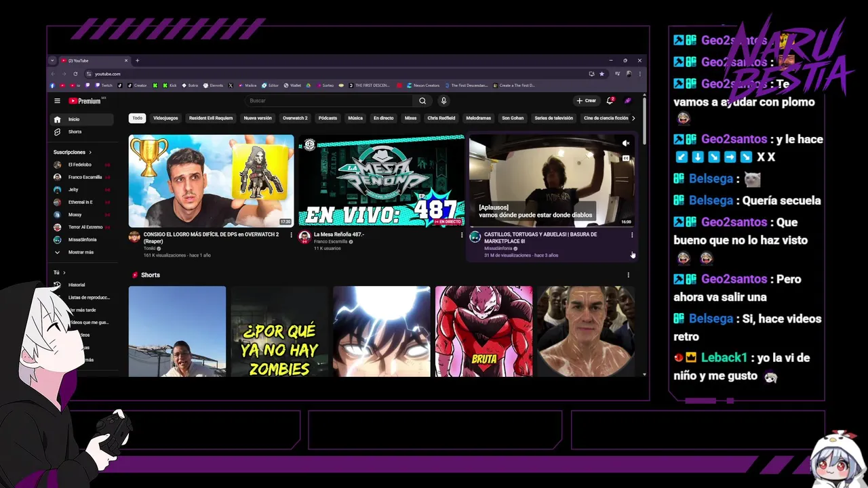Select the Pódcasts filter chip
This screenshot has width=868, height=488.
[x=328, y=118]
